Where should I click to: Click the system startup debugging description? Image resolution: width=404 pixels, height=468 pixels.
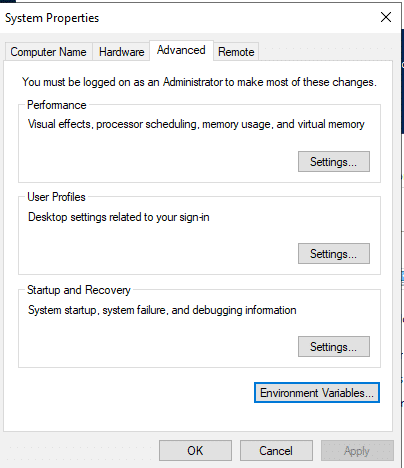162,310
